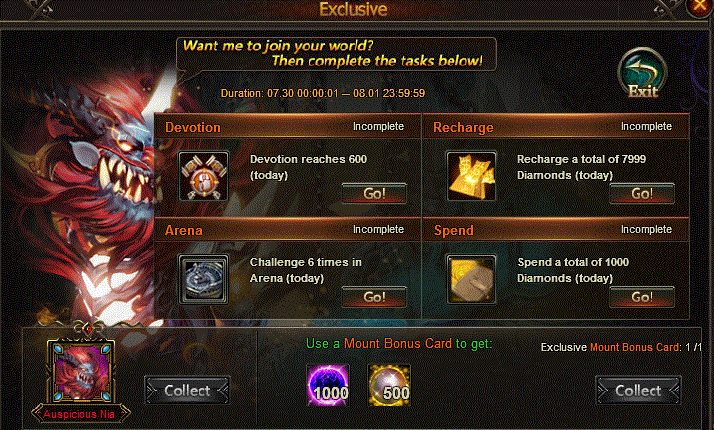Click the purple orb 1000 reward icon
Image resolution: width=714 pixels, height=430 pixels.
(x=328, y=385)
